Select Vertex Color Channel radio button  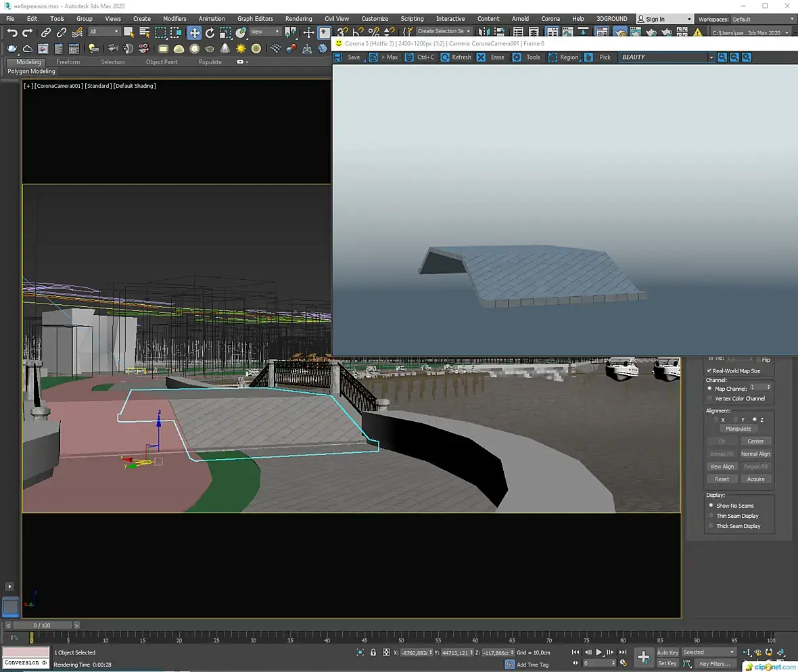tap(710, 399)
